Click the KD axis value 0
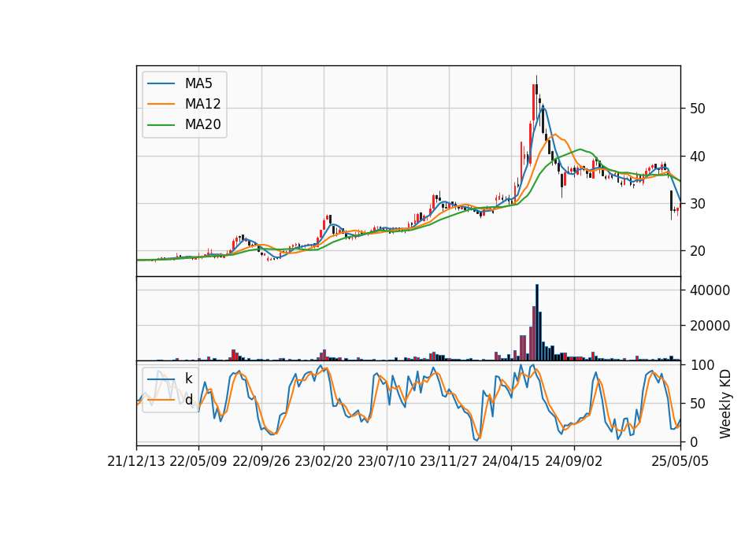The height and width of the screenshot is (543, 756). point(693,441)
